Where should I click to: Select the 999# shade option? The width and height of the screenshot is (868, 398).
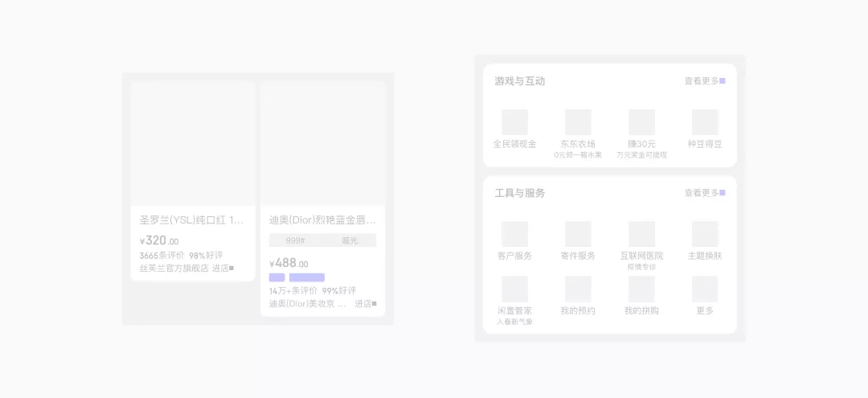pos(295,240)
